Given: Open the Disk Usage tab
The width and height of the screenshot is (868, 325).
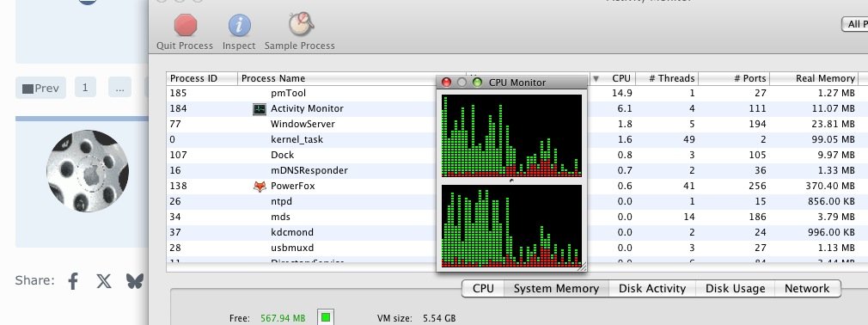Looking at the screenshot, I should (x=735, y=288).
